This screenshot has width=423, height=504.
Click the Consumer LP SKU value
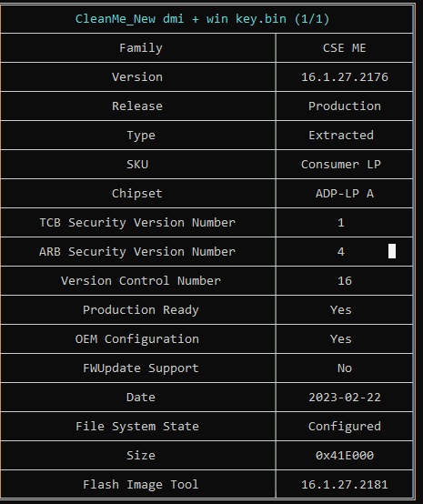coord(341,165)
